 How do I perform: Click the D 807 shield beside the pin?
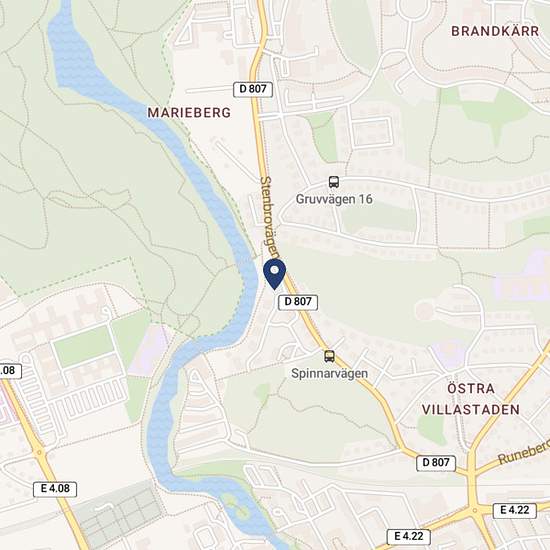click(298, 302)
